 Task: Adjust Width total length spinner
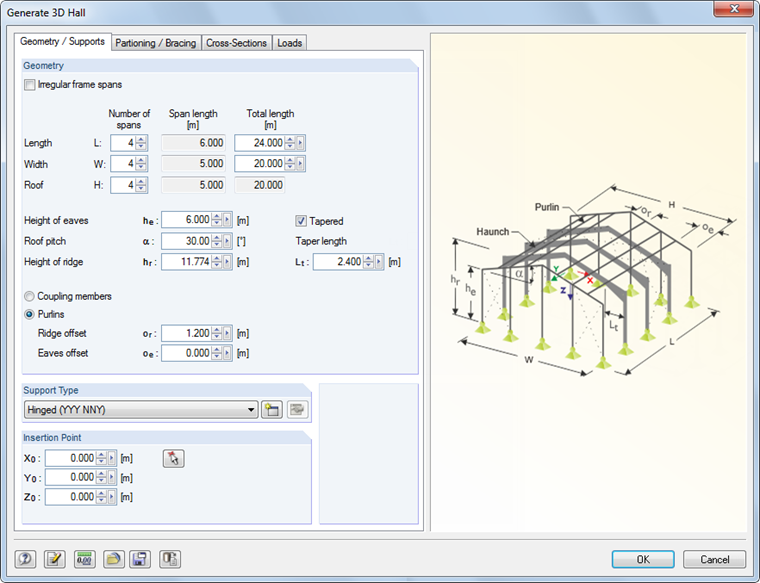click(x=290, y=164)
